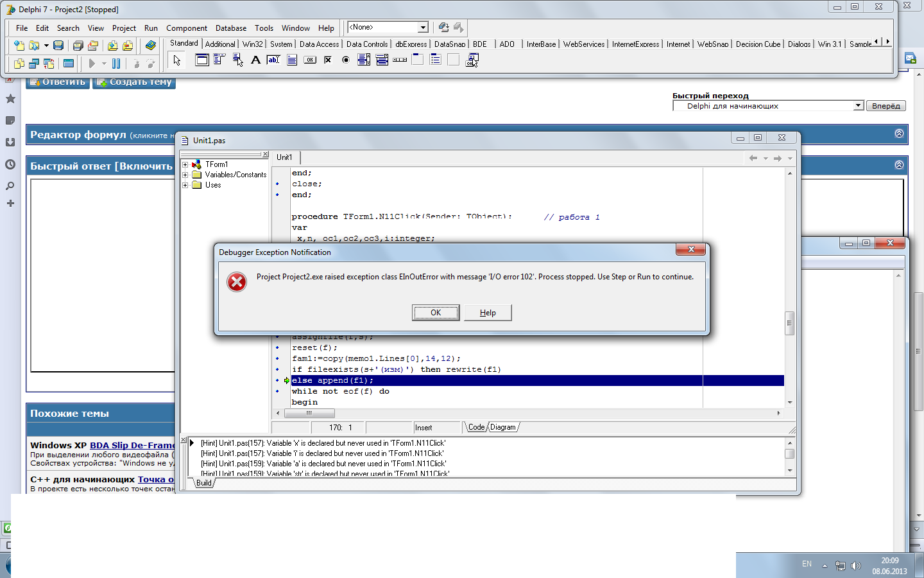Viewport: 924px width, 578px height.
Task: Click the message pane vertical scrollbar thumb
Action: pyautogui.click(x=789, y=453)
